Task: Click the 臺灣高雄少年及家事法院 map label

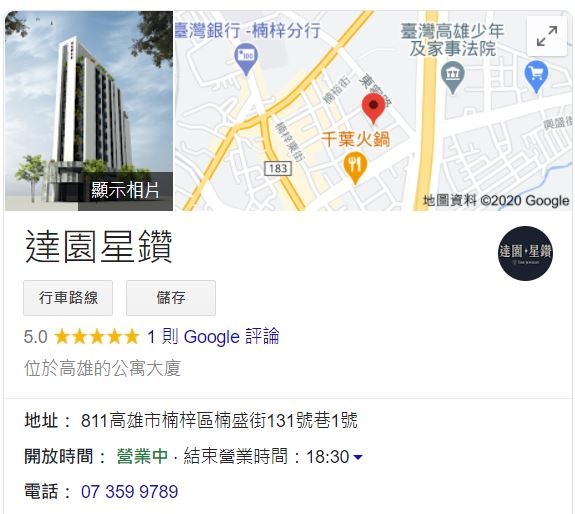Action: pos(452,40)
